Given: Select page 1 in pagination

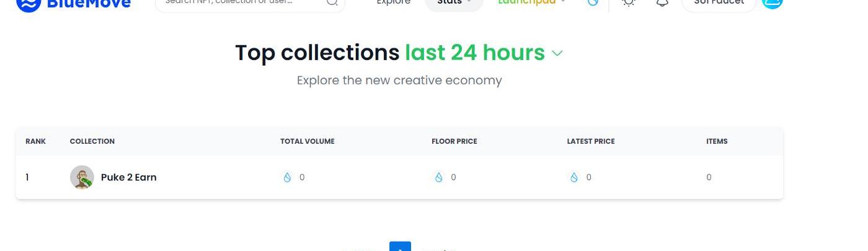Looking at the screenshot, I should tap(400, 247).
